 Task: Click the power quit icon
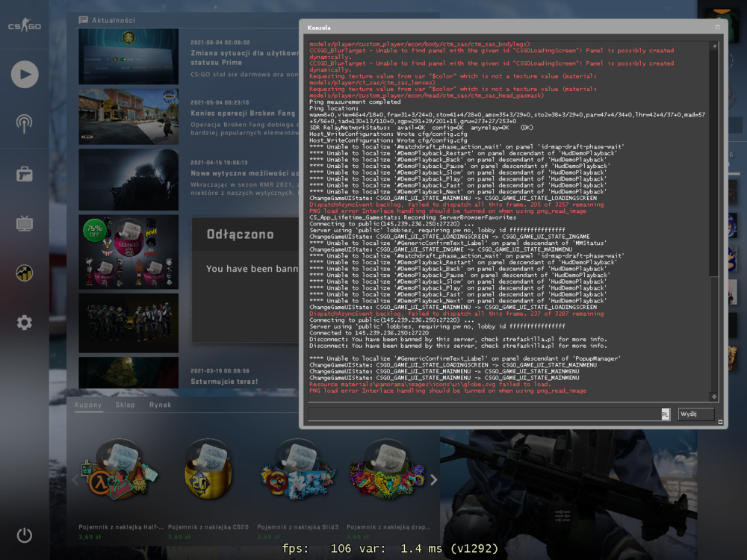pyautogui.click(x=25, y=535)
